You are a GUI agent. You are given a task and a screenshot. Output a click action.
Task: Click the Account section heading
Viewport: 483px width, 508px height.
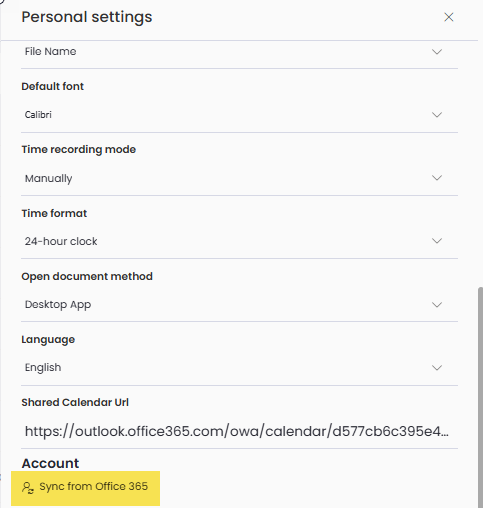pos(50,463)
